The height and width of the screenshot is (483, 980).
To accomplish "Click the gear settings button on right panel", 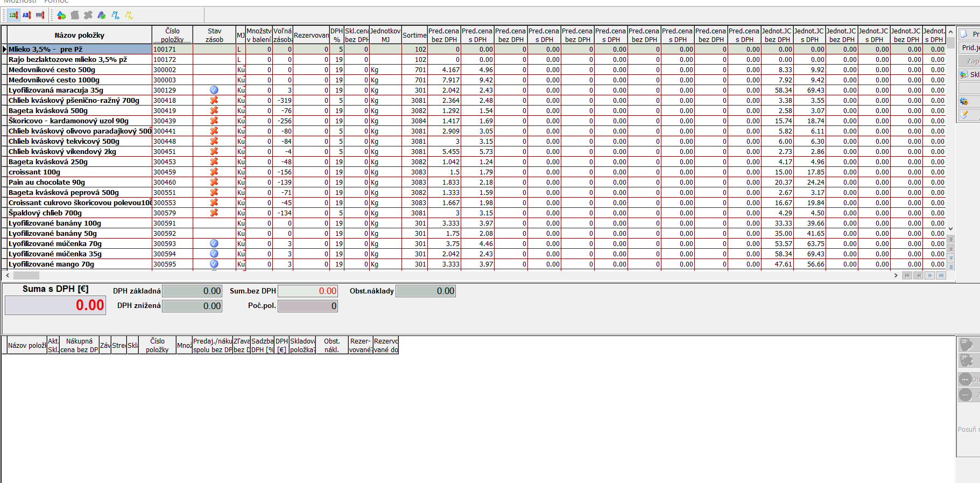I will (x=964, y=101).
